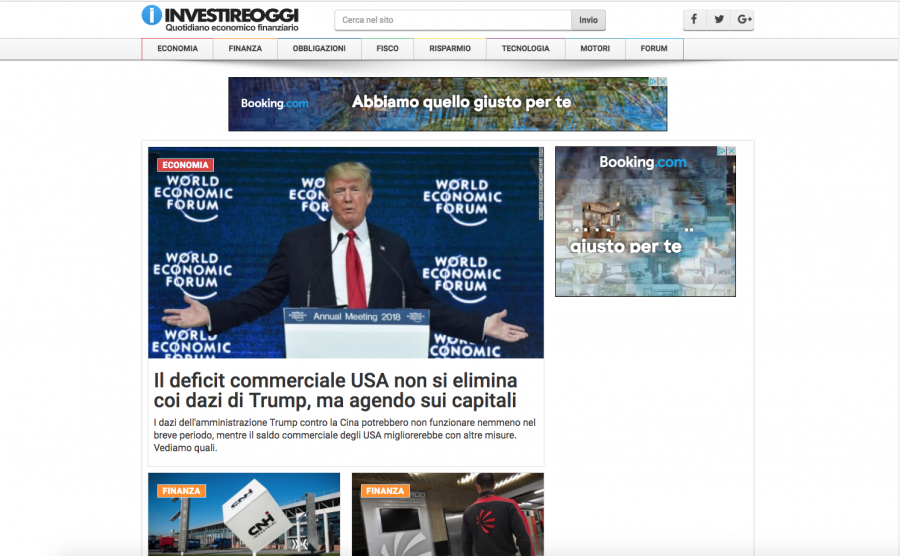Screen dimensions: 900x556
Task: Navigate to the Risparmio section
Action: (450, 49)
